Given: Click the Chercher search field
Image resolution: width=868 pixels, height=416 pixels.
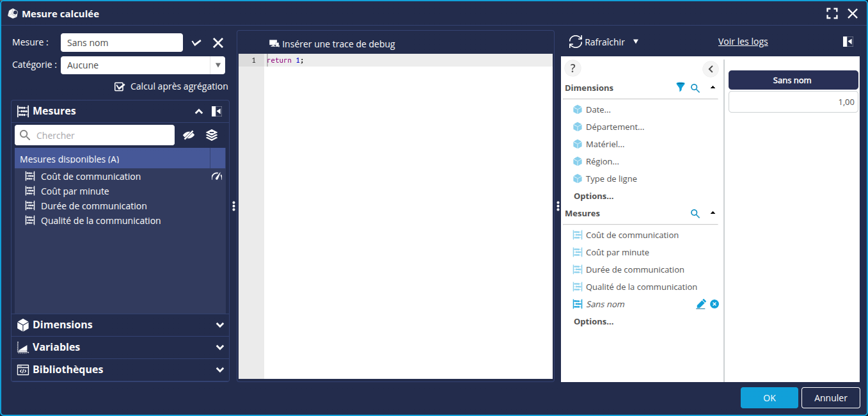Looking at the screenshot, I should click(102, 136).
